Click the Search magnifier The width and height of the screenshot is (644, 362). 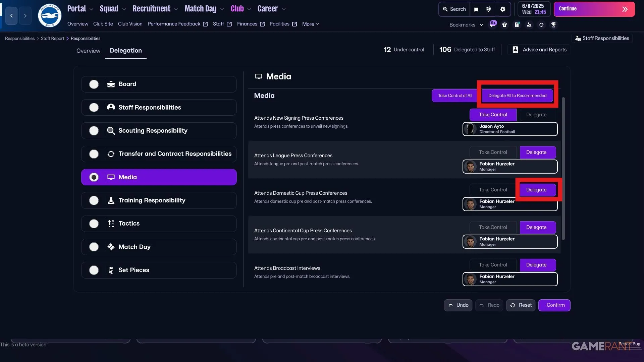click(x=454, y=9)
